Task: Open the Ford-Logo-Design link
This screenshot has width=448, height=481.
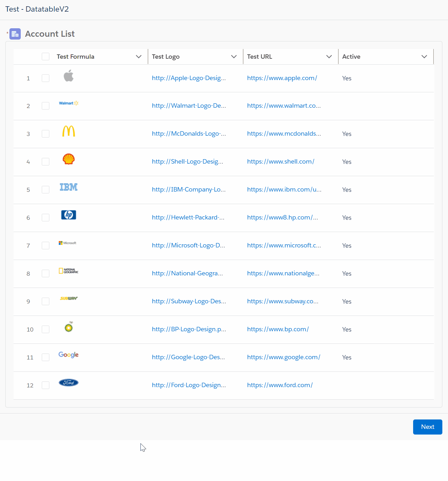Action: (189, 385)
